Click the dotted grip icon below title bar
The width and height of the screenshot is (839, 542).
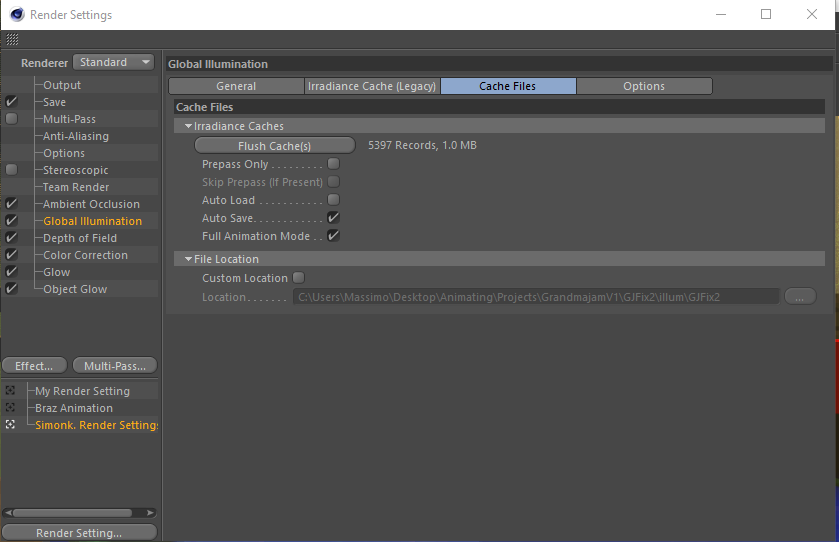click(12, 39)
